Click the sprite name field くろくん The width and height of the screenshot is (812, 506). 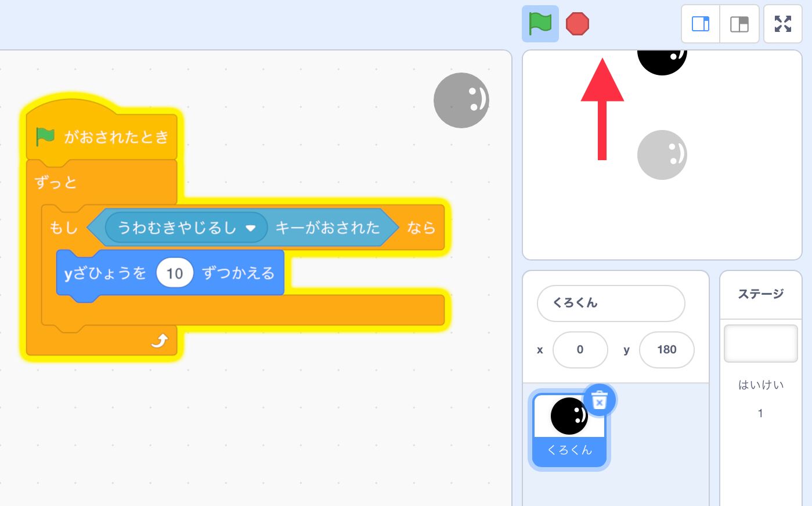click(611, 303)
